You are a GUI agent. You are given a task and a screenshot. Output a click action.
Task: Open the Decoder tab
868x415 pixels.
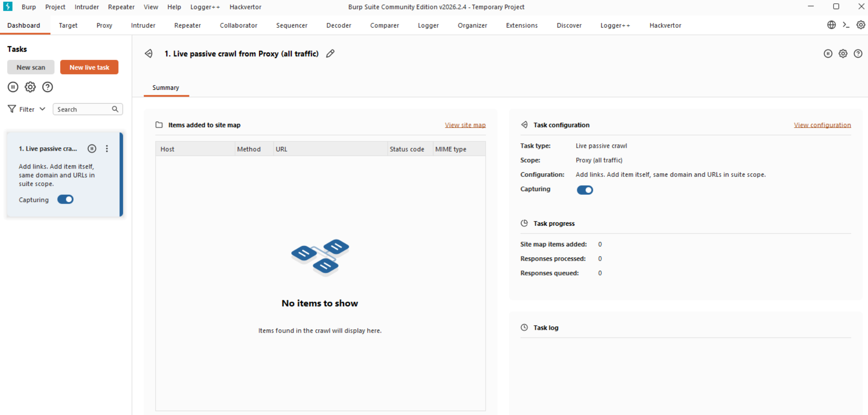coord(339,25)
